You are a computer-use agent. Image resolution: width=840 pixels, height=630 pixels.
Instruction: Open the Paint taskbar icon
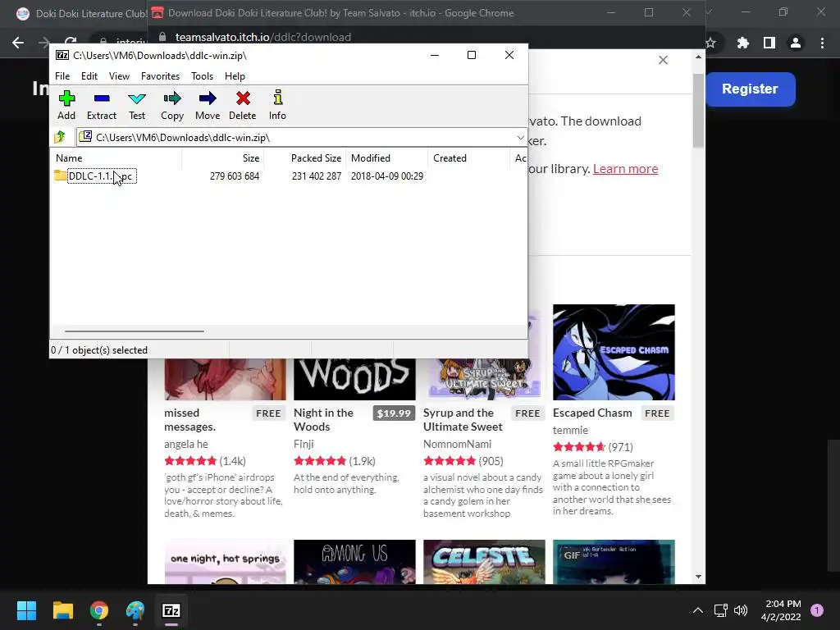[x=135, y=610]
